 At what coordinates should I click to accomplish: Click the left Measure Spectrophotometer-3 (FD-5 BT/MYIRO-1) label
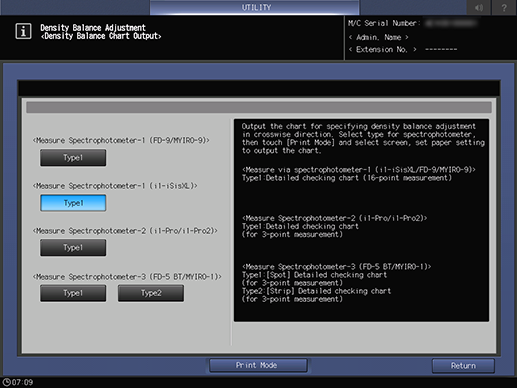(x=127, y=277)
